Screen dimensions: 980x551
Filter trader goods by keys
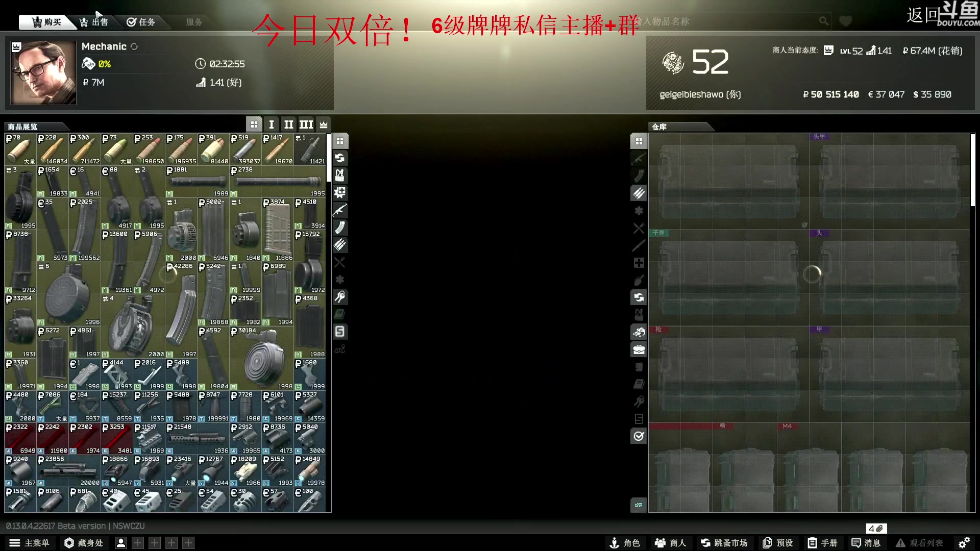340,297
